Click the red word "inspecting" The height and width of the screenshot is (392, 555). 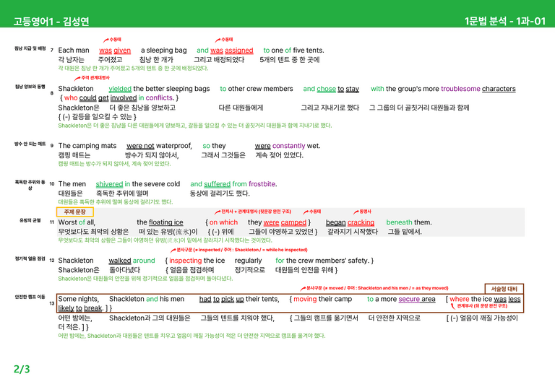pyautogui.click(x=186, y=261)
